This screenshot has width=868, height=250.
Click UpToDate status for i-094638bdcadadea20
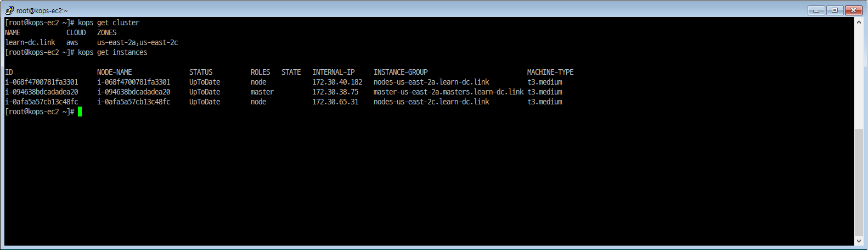tap(205, 92)
